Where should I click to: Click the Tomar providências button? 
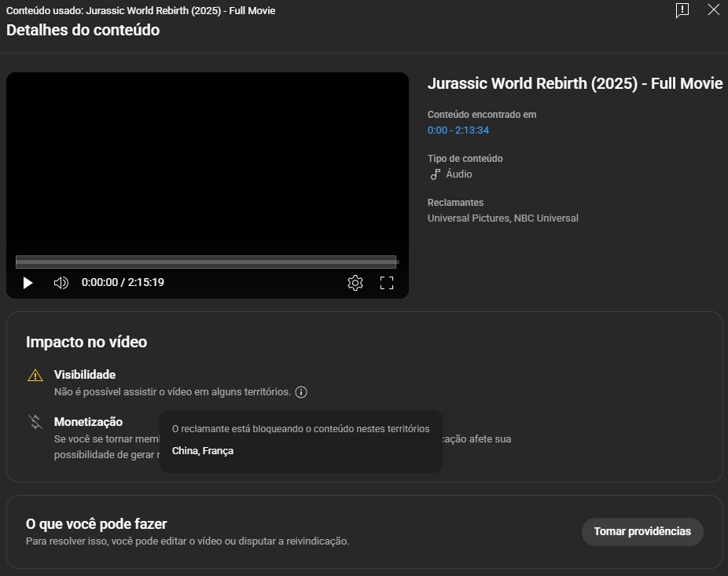[x=642, y=531]
